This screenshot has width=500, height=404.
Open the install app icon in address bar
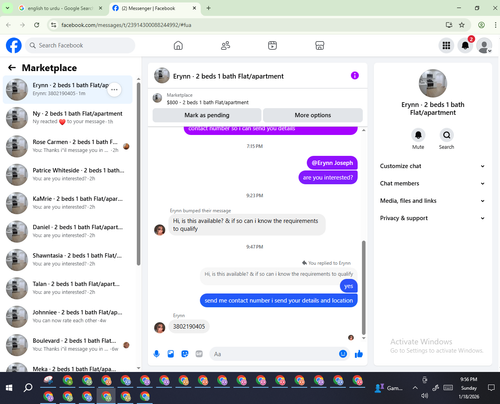coord(449,25)
